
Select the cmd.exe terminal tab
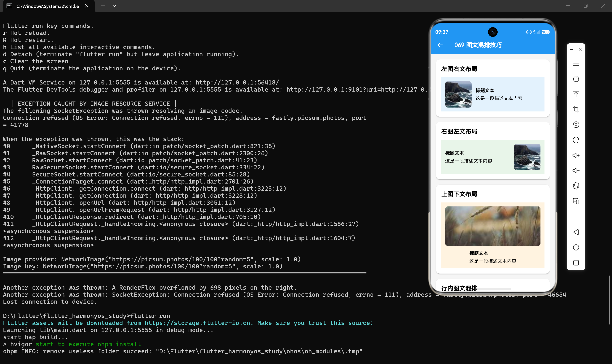[49, 6]
